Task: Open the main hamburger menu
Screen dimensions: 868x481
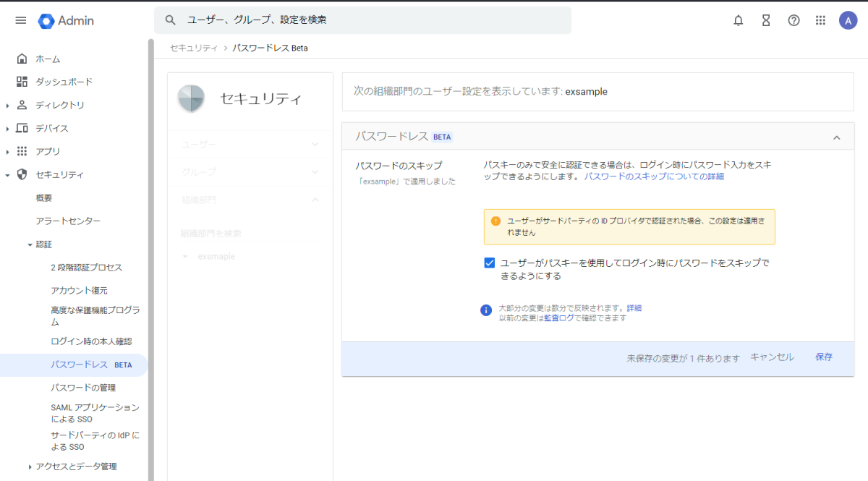Action: click(x=21, y=20)
